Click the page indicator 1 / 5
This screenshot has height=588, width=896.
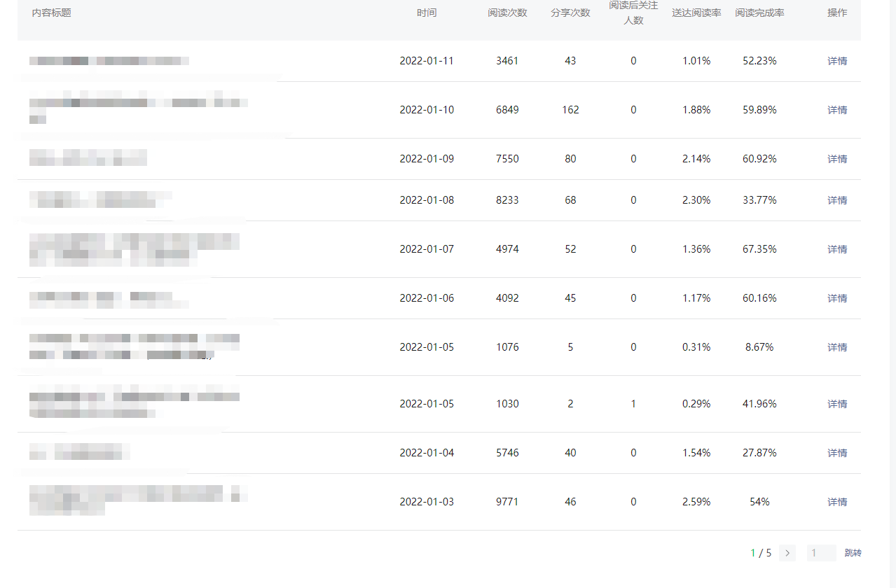(x=761, y=553)
